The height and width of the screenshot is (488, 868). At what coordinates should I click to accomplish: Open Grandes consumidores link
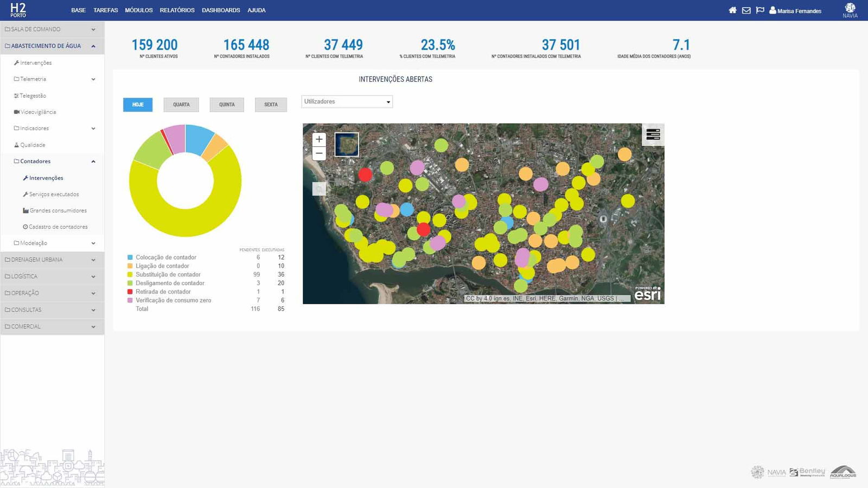point(58,210)
